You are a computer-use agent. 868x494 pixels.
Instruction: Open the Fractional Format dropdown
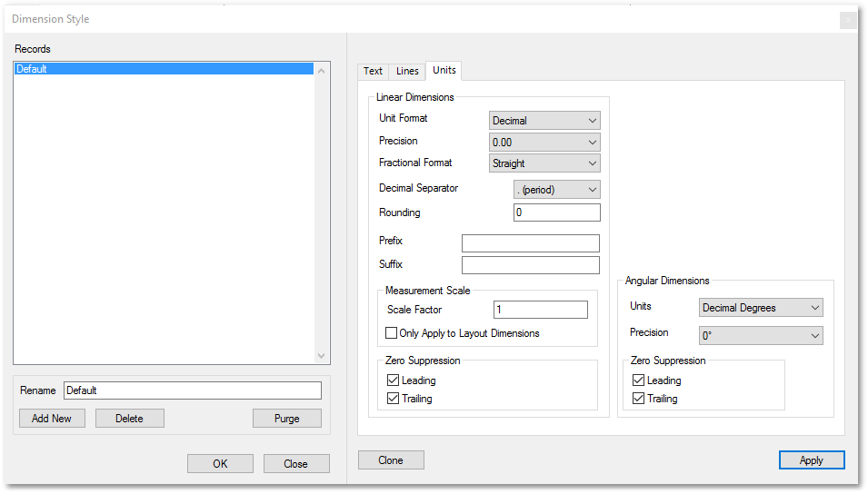point(544,163)
